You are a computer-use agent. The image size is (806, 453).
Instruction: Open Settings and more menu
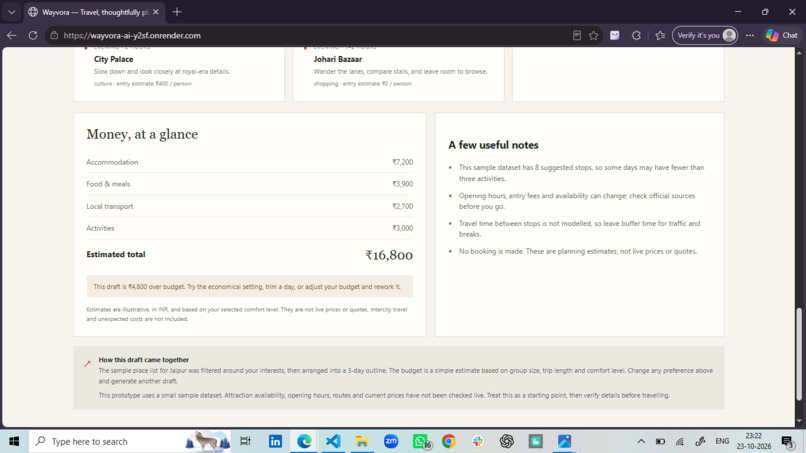(x=750, y=35)
